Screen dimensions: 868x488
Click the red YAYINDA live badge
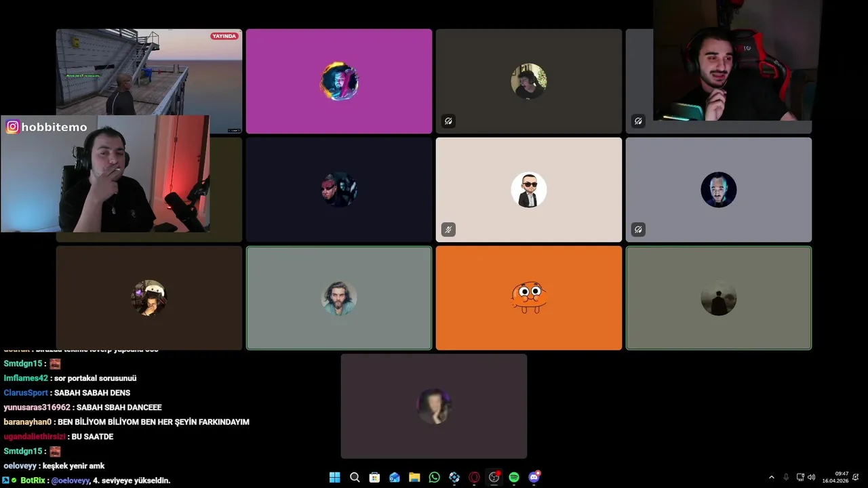click(224, 36)
